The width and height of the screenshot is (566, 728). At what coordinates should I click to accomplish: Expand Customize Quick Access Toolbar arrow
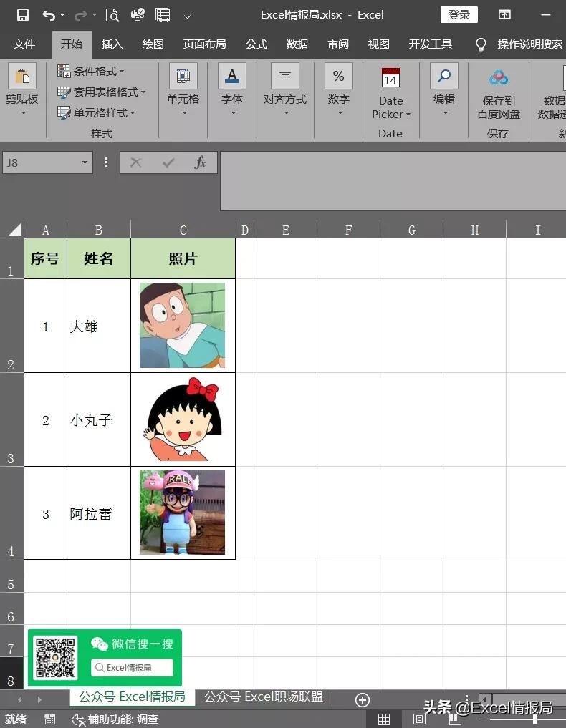click(x=187, y=16)
